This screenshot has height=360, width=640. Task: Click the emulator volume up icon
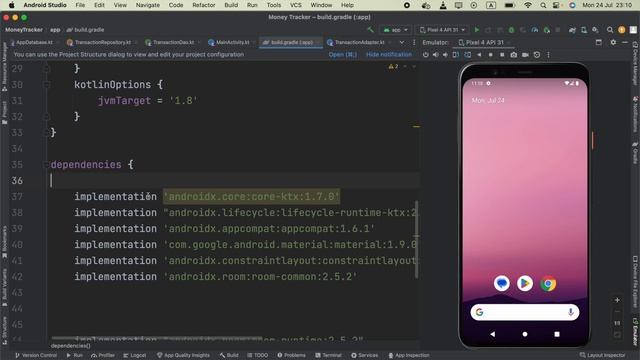tap(436, 55)
